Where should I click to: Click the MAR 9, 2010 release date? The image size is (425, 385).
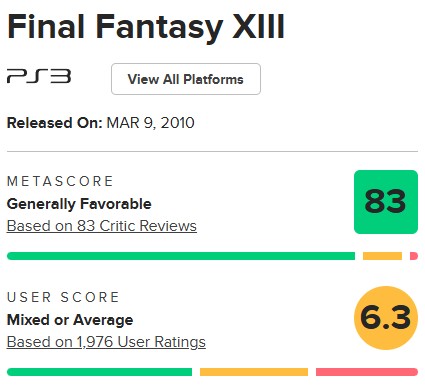(x=150, y=123)
